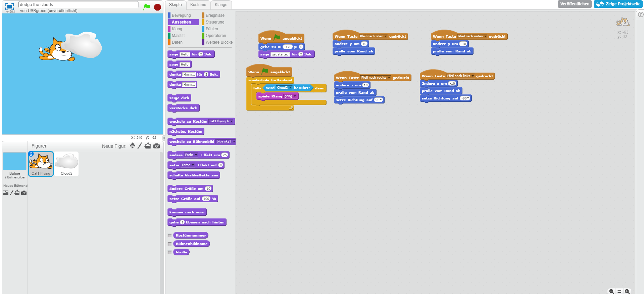Paint a new backdrop icon
The width and height of the screenshot is (644, 294).
[11, 193]
